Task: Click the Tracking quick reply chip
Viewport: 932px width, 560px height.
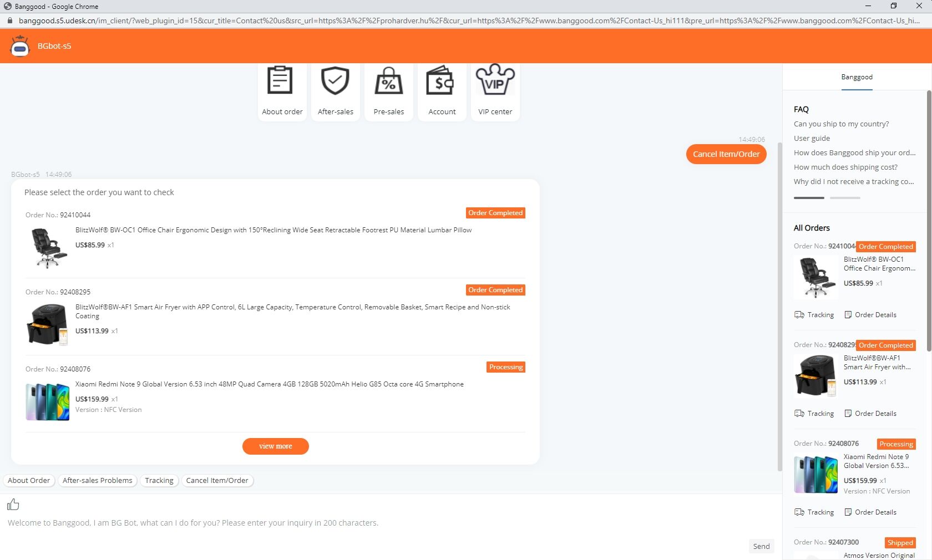Action: point(159,481)
